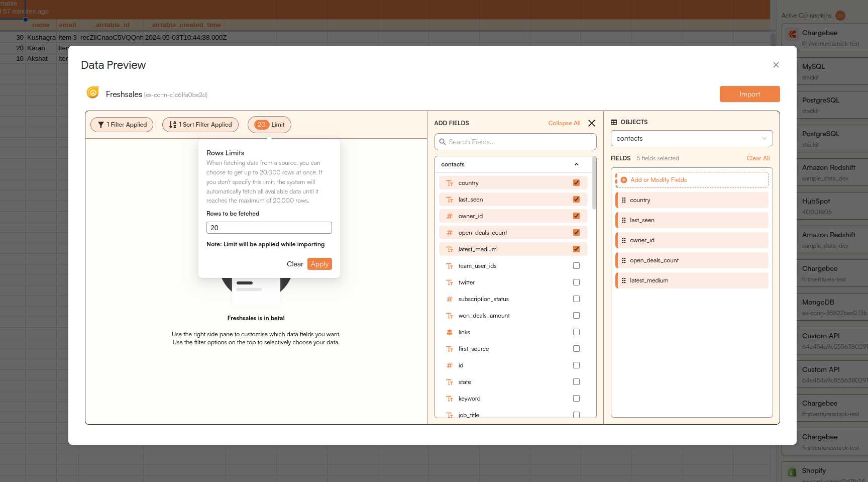Screen dimensions: 868x482
Task: Click the Objects table grid icon
Action: pos(614,122)
